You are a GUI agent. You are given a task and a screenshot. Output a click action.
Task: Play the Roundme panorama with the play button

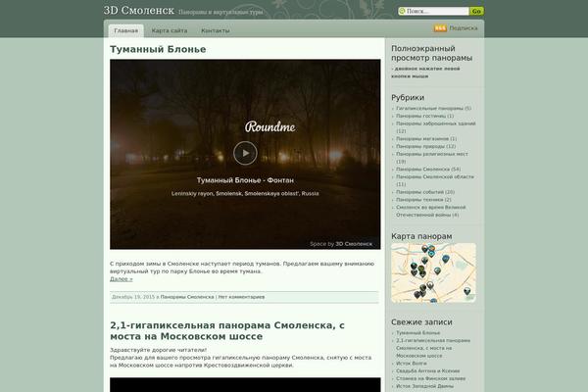click(x=245, y=153)
